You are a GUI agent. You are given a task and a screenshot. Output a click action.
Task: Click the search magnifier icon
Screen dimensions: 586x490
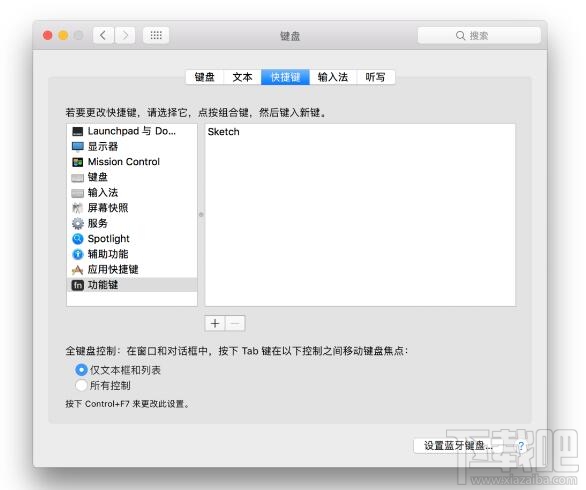coord(460,36)
